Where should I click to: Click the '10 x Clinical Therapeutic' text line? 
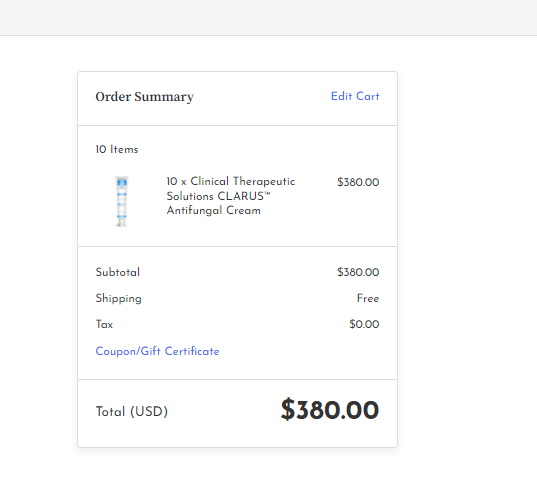pos(230,181)
